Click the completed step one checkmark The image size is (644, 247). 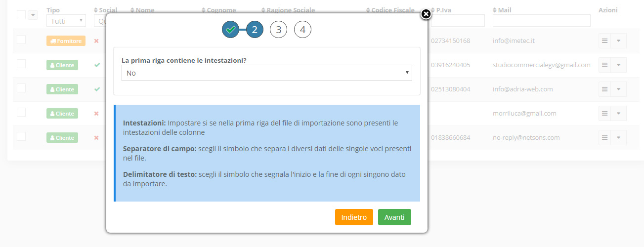pyautogui.click(x=230, y=30)
